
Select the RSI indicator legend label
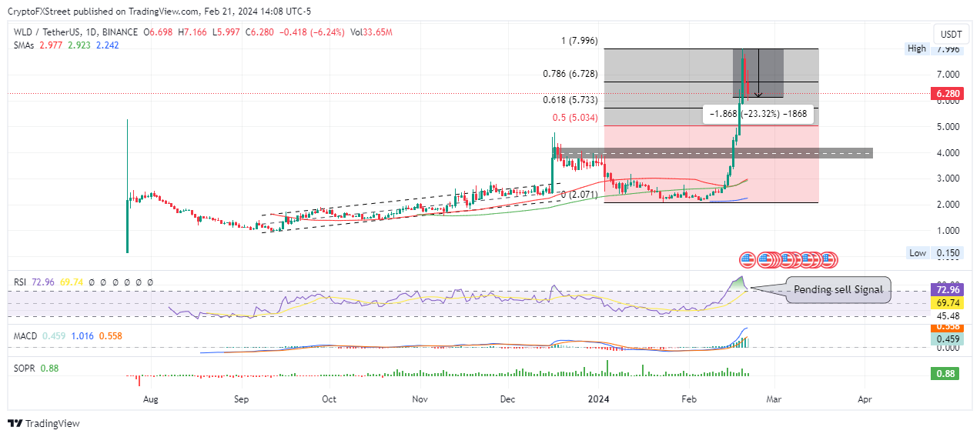[x=22, y=282]
